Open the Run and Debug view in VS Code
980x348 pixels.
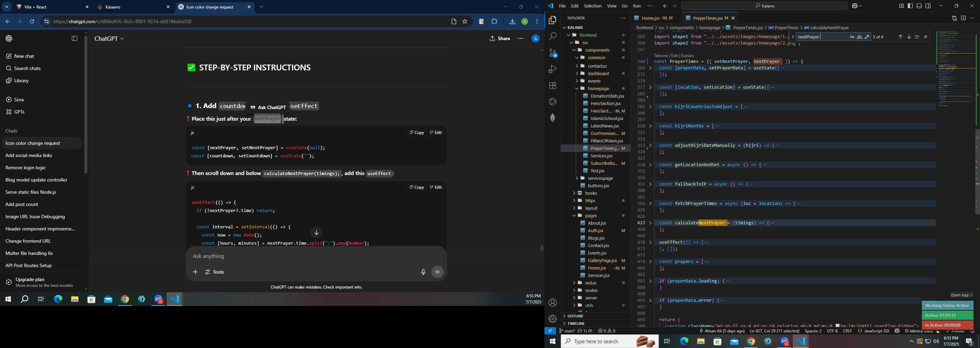coord(552,69)
